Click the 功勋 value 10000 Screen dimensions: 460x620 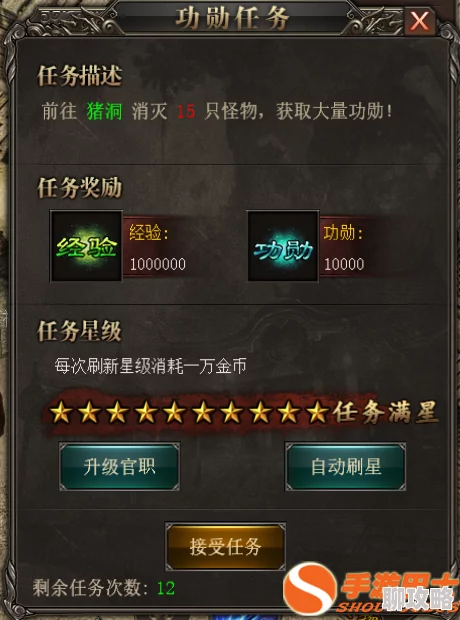coord(344,264)
